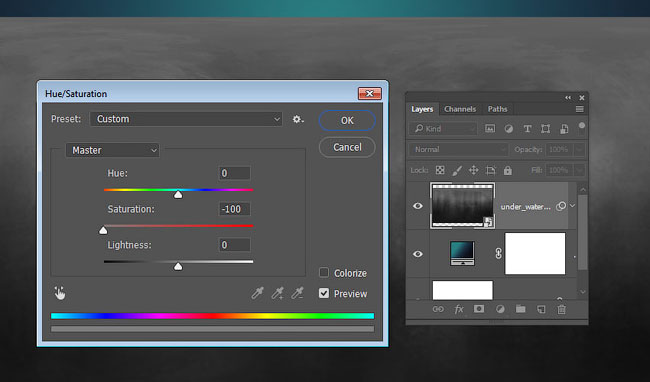Select the Add to Sample eyedropper
The height and width of the screenshot is (382, 650).
[x=277, y=293]
